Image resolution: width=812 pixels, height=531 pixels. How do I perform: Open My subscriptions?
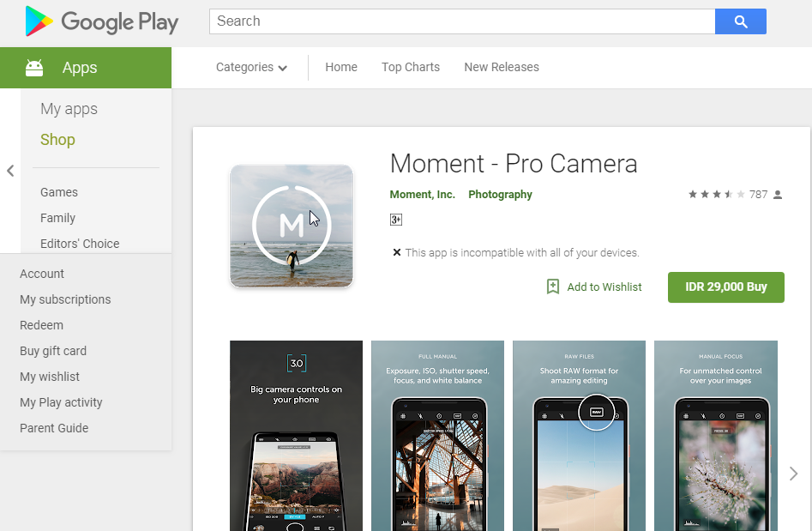[65, 299]
